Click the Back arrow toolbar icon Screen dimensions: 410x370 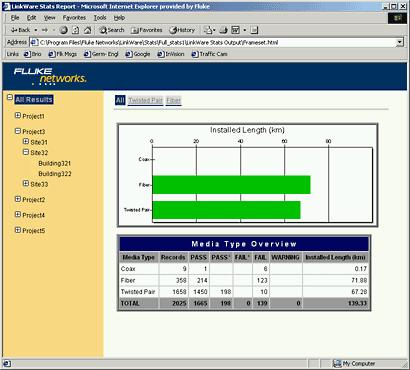click(x=20, y=30)
